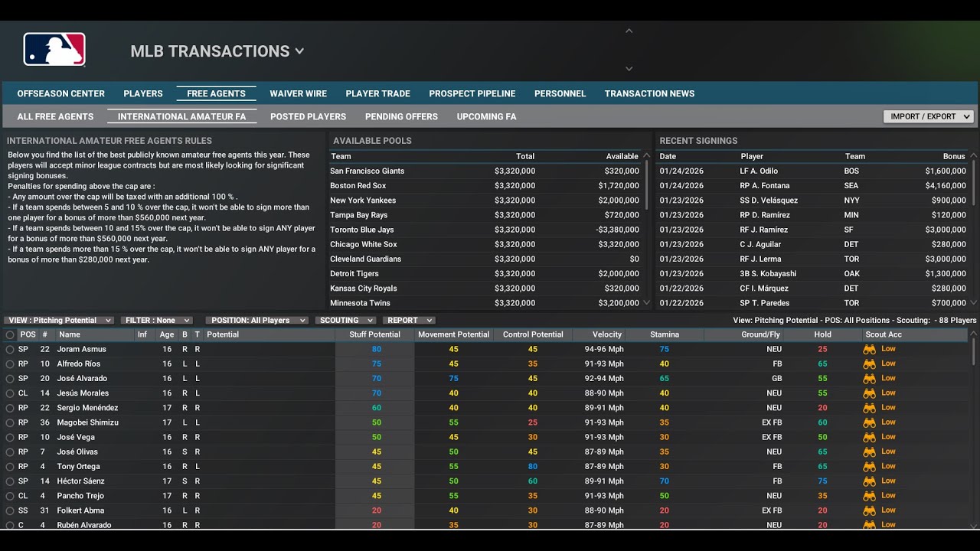Viewport: 980px width, 551px height.
Task: Click binoculars icon in Alfredo Ríos row
Action: [x=870, y=364]
